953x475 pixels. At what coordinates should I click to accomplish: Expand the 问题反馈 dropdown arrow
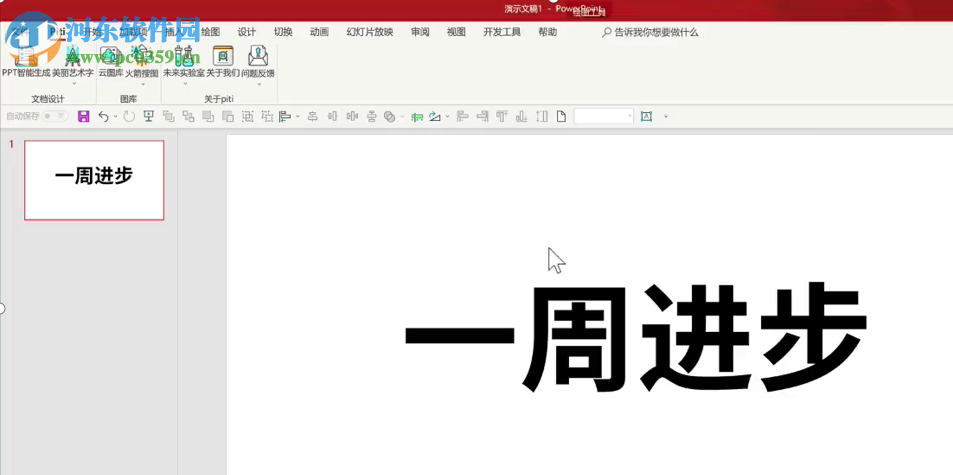pyautogui.click(x=259, y=84)
